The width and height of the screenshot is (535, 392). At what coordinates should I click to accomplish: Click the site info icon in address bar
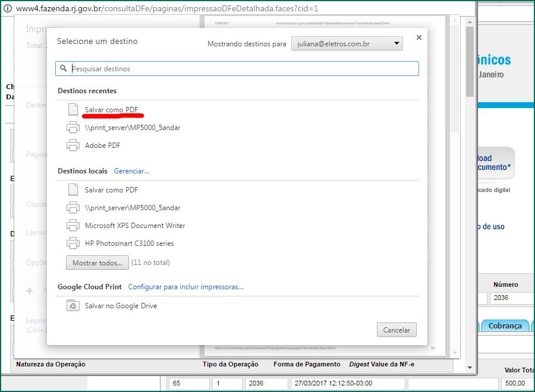(x=8, y=9)
